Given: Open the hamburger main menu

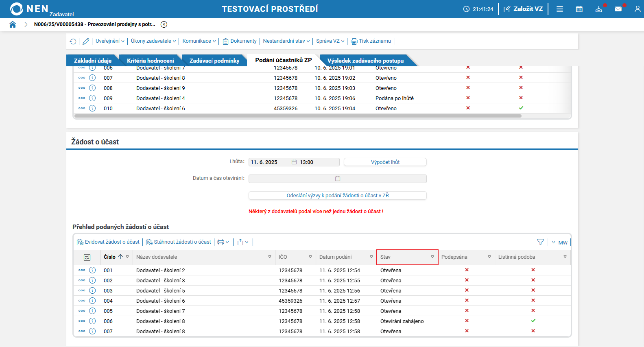Looking at the screenshot, I should point(560,9).
